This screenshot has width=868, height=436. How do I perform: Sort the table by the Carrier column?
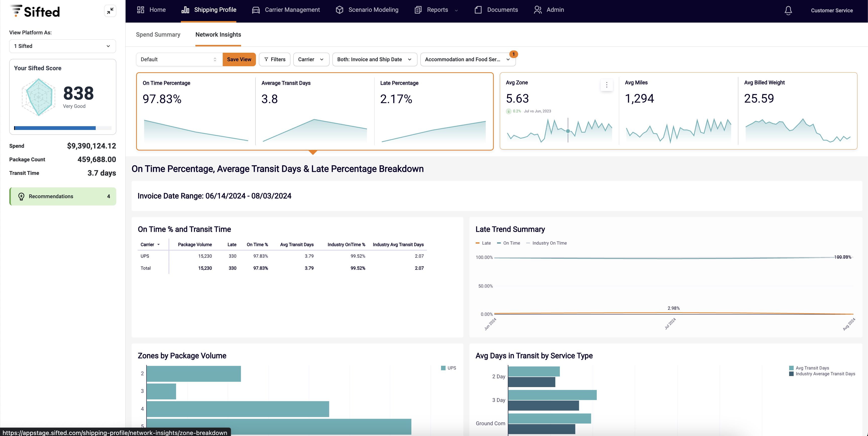pyautogui.click(x=150, y=244)
